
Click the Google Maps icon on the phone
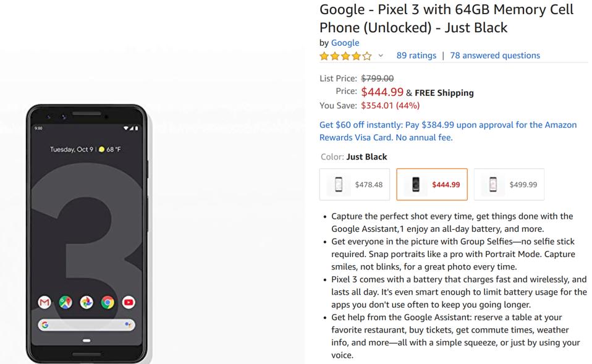coord(66,302)
